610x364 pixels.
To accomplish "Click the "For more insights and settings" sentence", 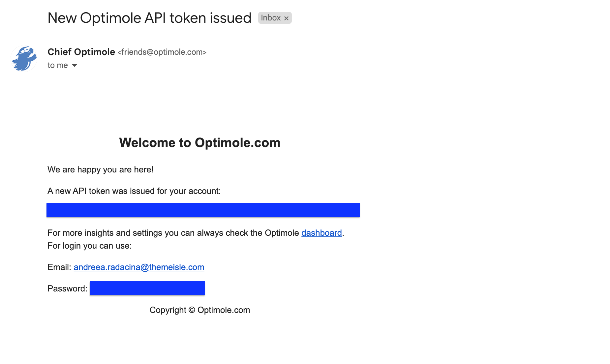I will coord(173,233).
